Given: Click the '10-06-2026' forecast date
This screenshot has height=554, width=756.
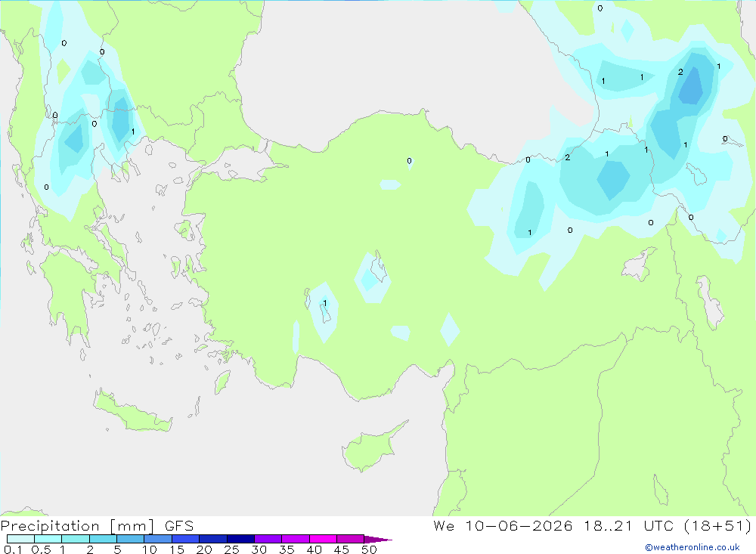Looking at the screenshot, I should click(519, 525).
